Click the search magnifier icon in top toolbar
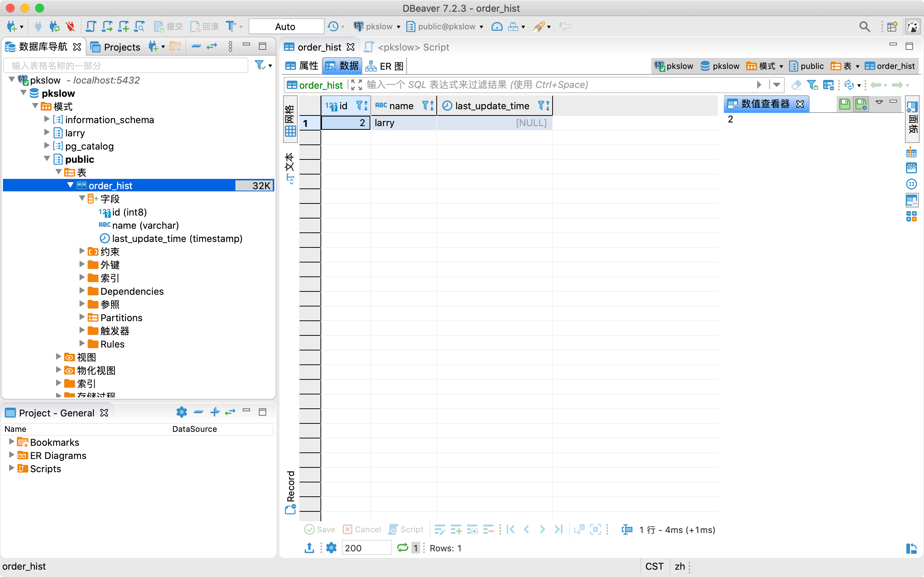Screen dimensions: 924x577 point(864,26)
